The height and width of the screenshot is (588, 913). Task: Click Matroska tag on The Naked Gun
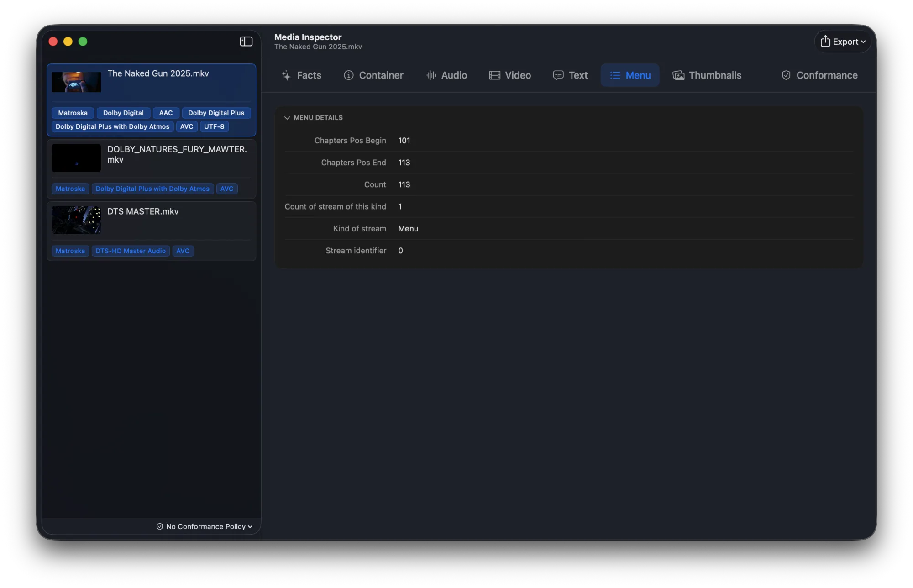(x=73, y=113)
